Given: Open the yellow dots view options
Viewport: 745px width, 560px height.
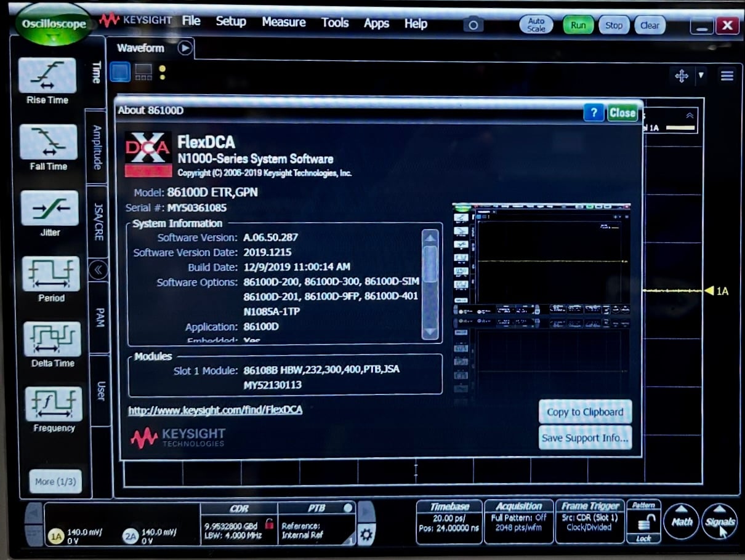Looking at the screenshot, I should [162, 73].
